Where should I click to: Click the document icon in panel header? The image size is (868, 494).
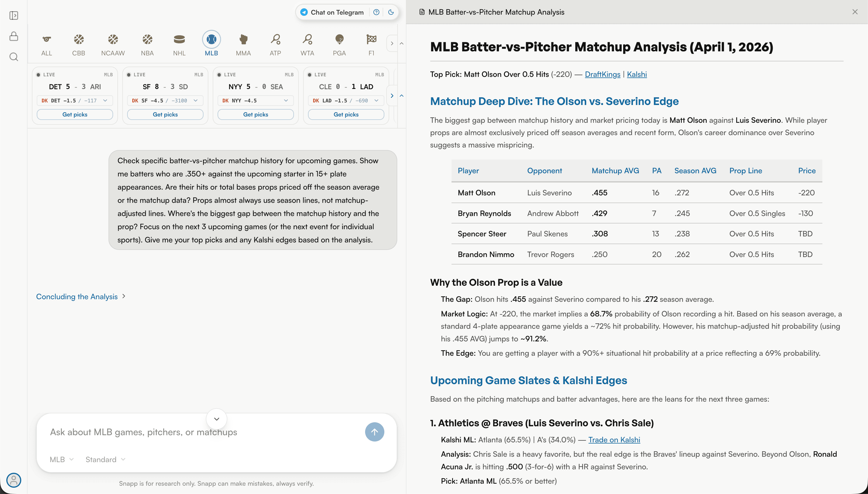(x=422, y=12)
